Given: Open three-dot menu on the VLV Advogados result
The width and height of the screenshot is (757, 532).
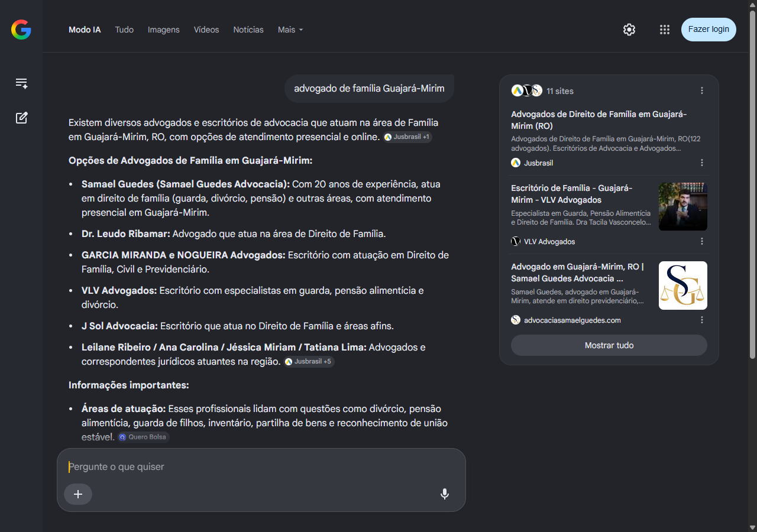Looking at the screenshot, I should click(702, 241).
